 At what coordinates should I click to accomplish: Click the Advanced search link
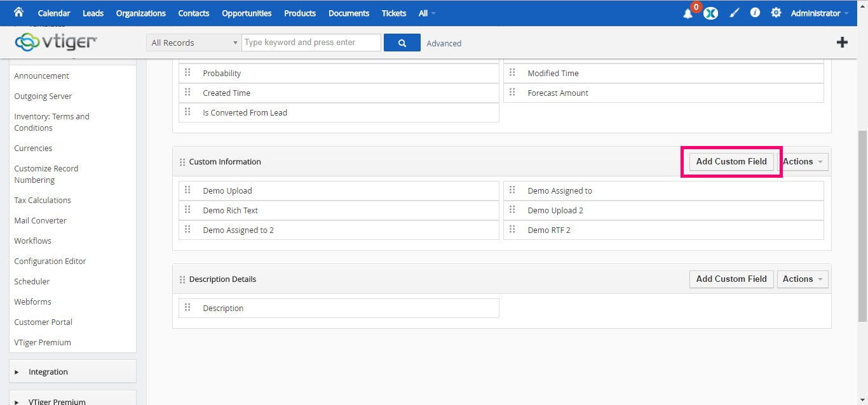(x=444, y=43)
